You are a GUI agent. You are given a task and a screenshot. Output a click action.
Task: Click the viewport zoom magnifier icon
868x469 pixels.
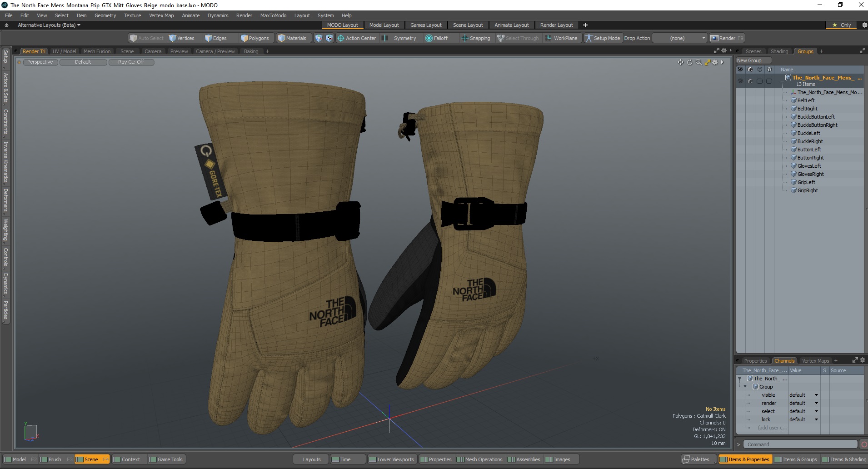click(x=698, y=62)
